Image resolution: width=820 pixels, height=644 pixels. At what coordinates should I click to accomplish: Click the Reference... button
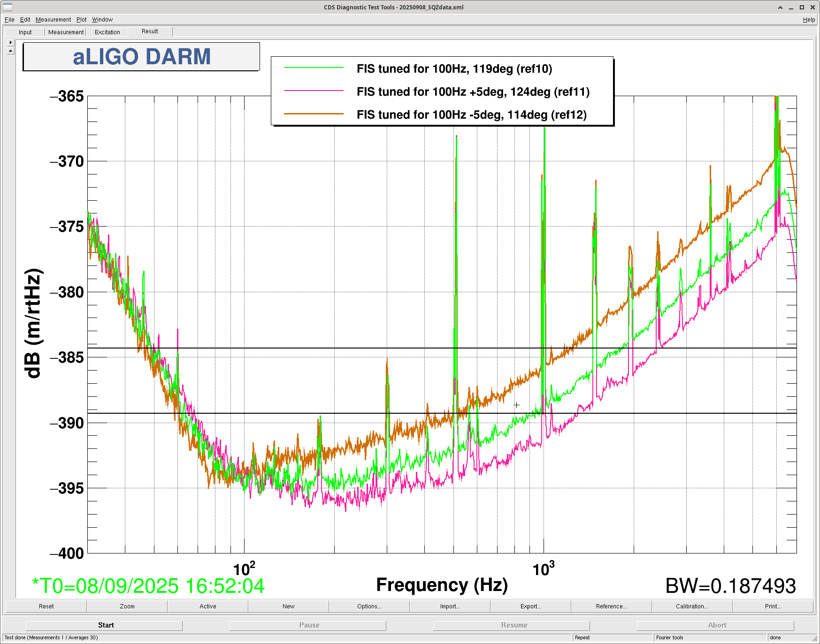point(611,606)
